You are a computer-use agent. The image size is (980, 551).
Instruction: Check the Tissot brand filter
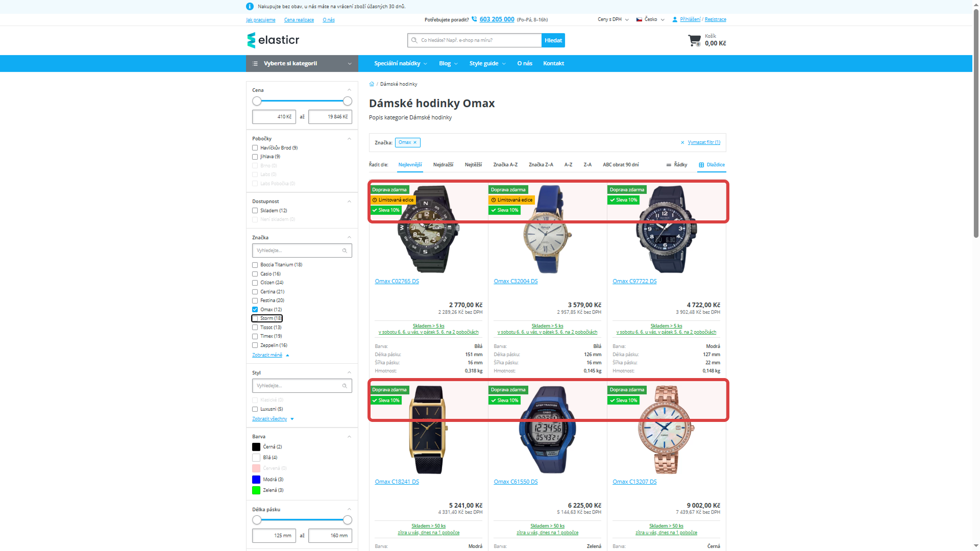click(255, 328)
